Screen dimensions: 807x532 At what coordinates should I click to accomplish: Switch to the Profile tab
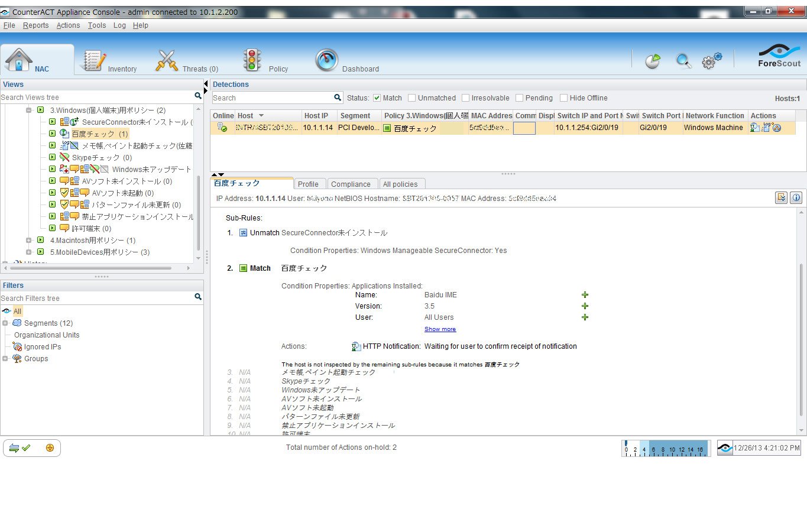tap(308, 184)
